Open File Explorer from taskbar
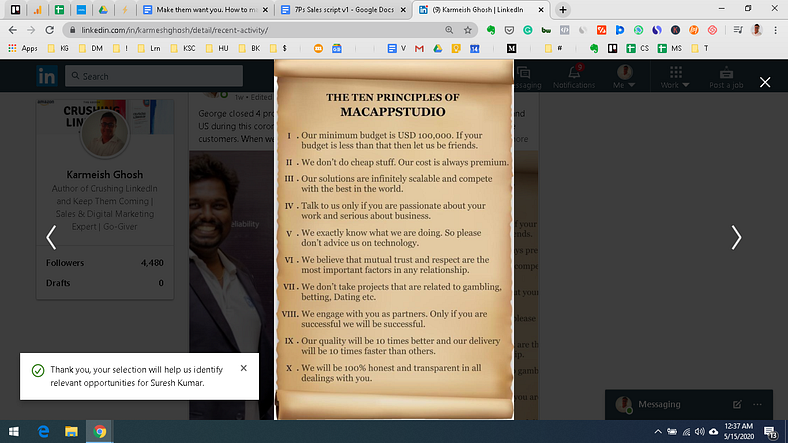This screenshot has width=788, height=443. [71, 431]
